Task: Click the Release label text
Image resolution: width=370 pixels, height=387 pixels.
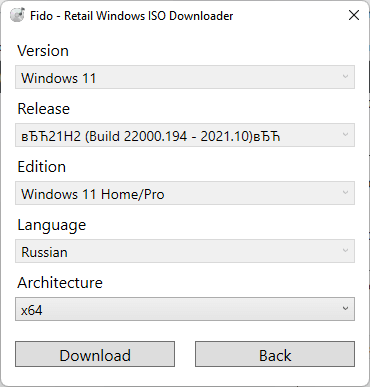Action: pos(44,109)
